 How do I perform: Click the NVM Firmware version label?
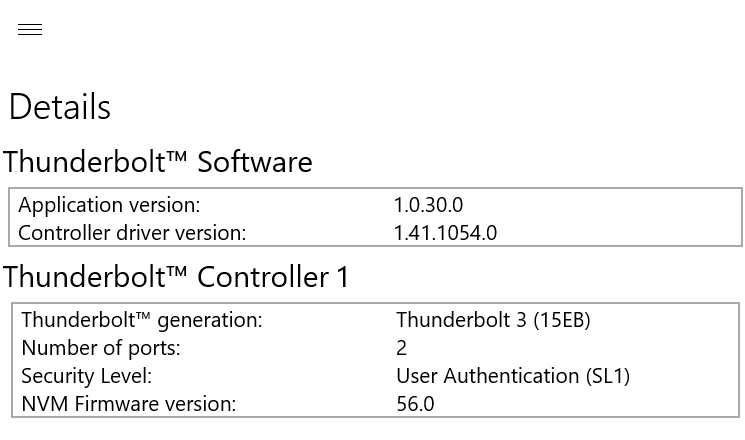pyautogui.click(x=129, y=404)
